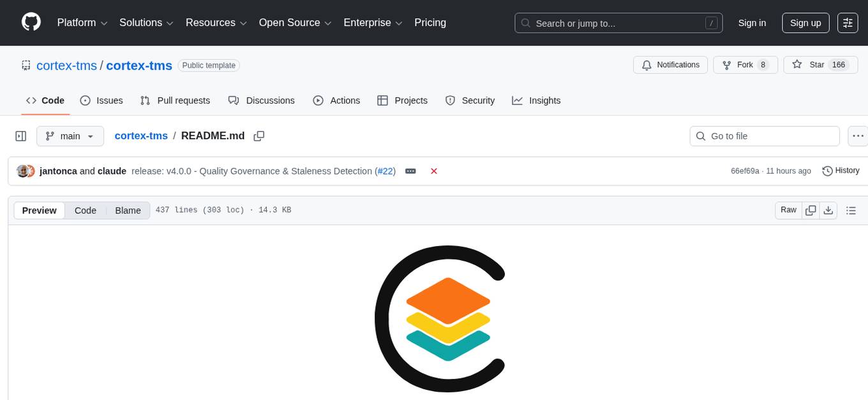Click the failed status check X icon
The width and height of the screenshot is (868, 400).
434,171
